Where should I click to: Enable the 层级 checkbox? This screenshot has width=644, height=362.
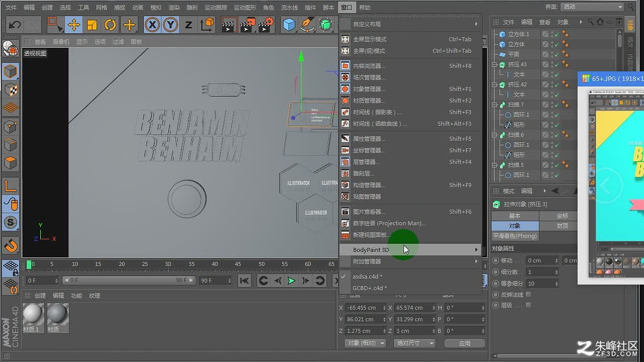coord(528,305)
